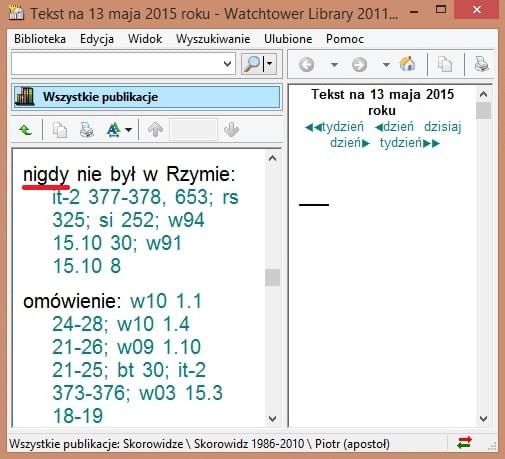
Task: Open the back history dropdown arrow
Action: tap(334, 64)
